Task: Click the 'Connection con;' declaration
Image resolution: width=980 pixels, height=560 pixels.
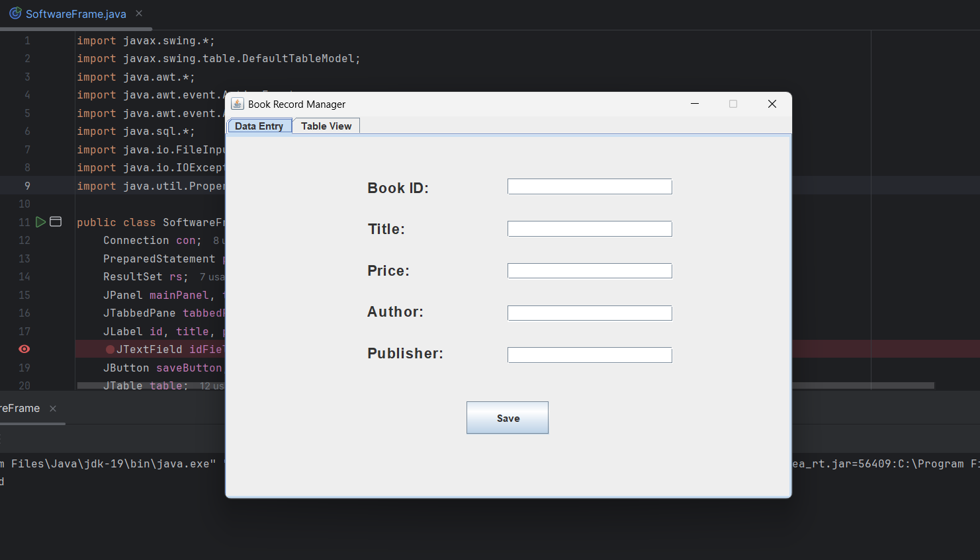Action: coord(152,241)
